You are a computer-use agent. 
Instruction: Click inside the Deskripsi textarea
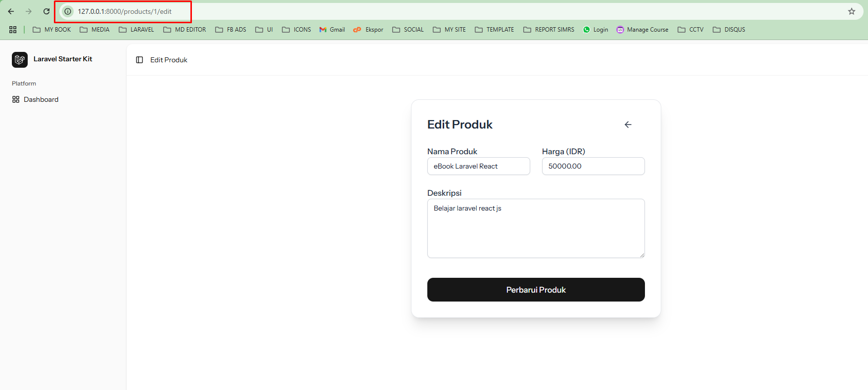(x=536, y=228)
